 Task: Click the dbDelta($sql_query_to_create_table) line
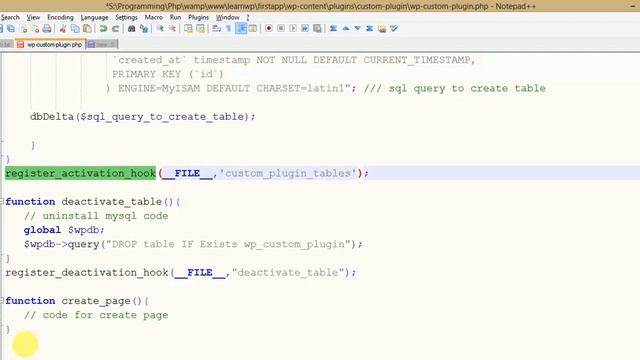coord(143,117)
